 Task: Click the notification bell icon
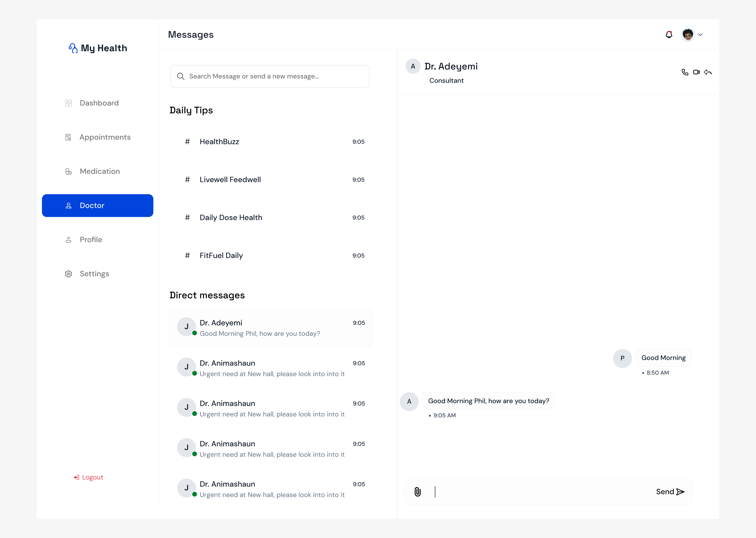point(669,34)
